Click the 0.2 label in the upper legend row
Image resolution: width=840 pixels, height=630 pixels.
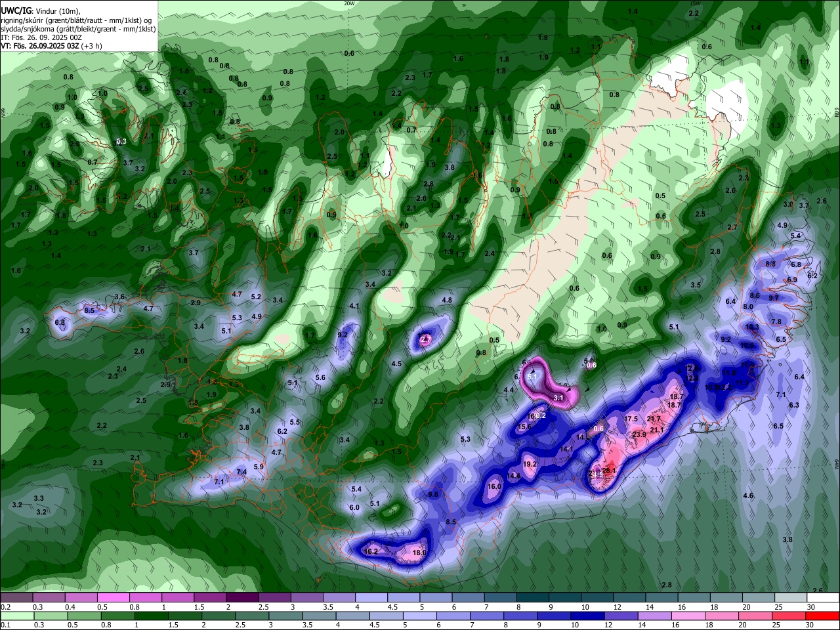(6, 607)
